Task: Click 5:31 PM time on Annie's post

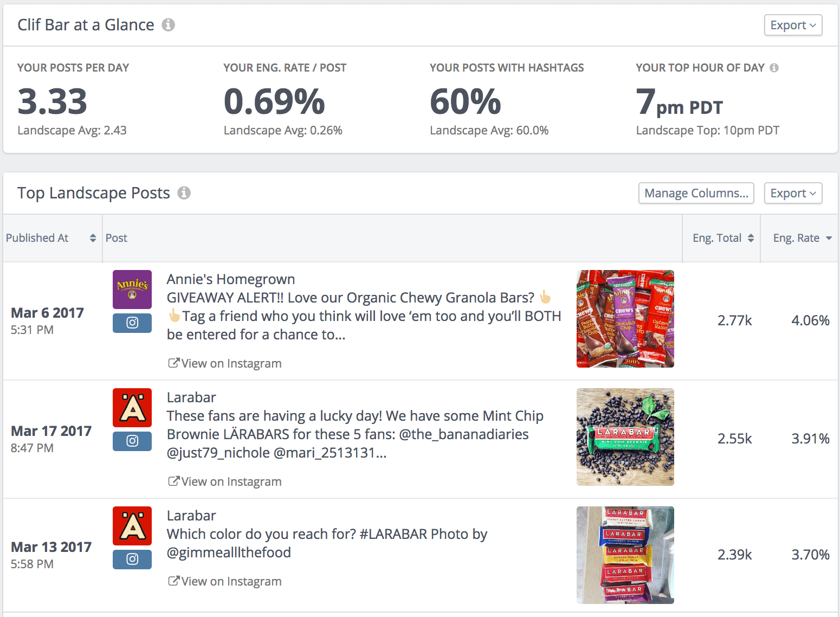Action: 32,330
